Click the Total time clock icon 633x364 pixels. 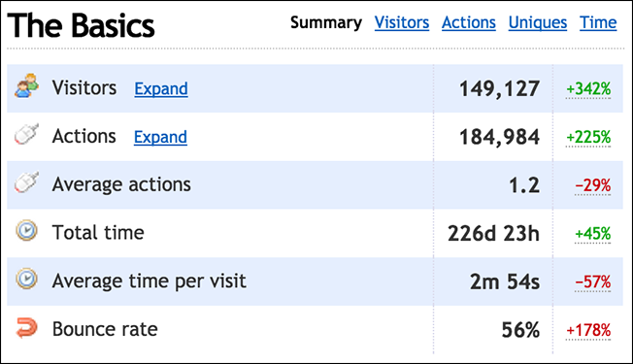tap(26, 230)
